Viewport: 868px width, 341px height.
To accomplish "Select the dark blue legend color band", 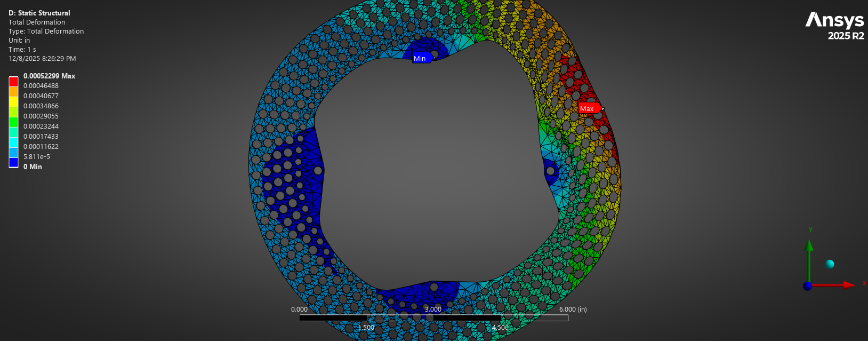I will tap(13, 162).
